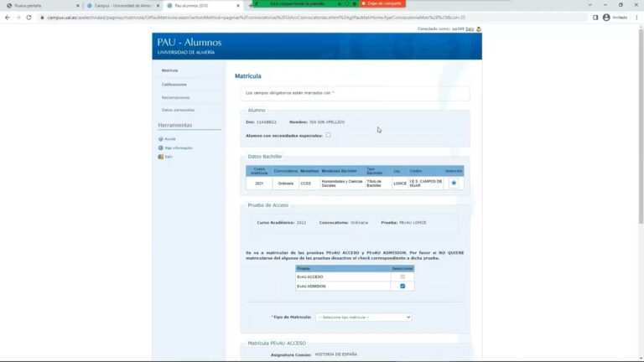Open Calificaciones in the left menu
The width and height of the screenshot is (644, 362).
[x=174, y=85]
